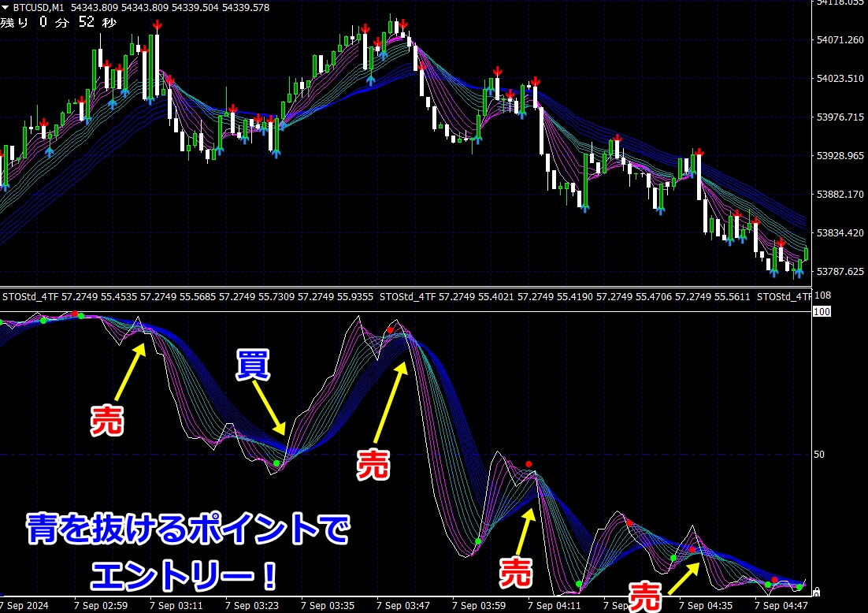Click the 買 buy annotation label
Screen dimensions: 868x613
253,366
